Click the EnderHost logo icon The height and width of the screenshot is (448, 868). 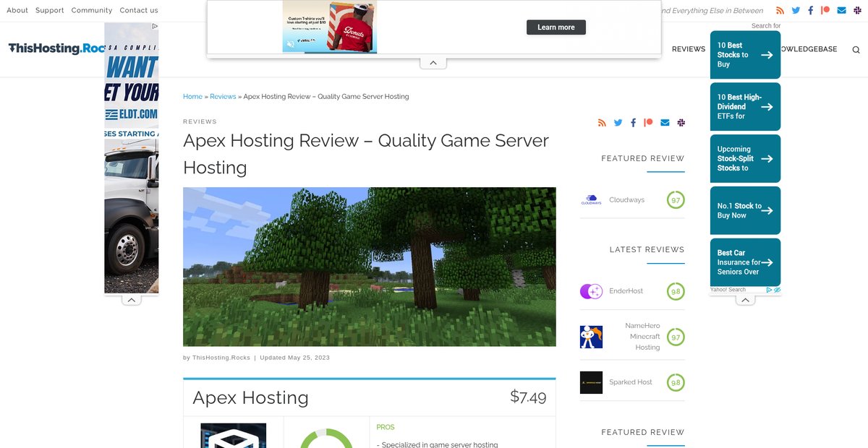coord(591,291)
